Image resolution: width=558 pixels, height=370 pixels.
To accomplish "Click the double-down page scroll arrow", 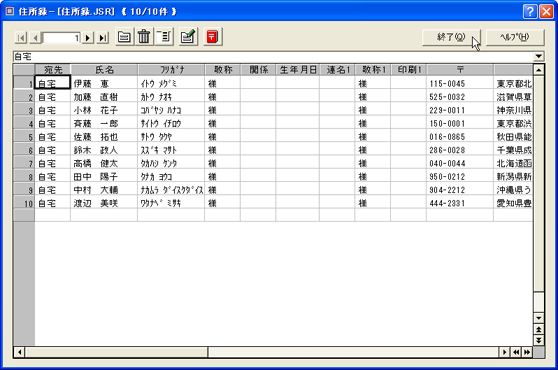I will tap(539, 340).
